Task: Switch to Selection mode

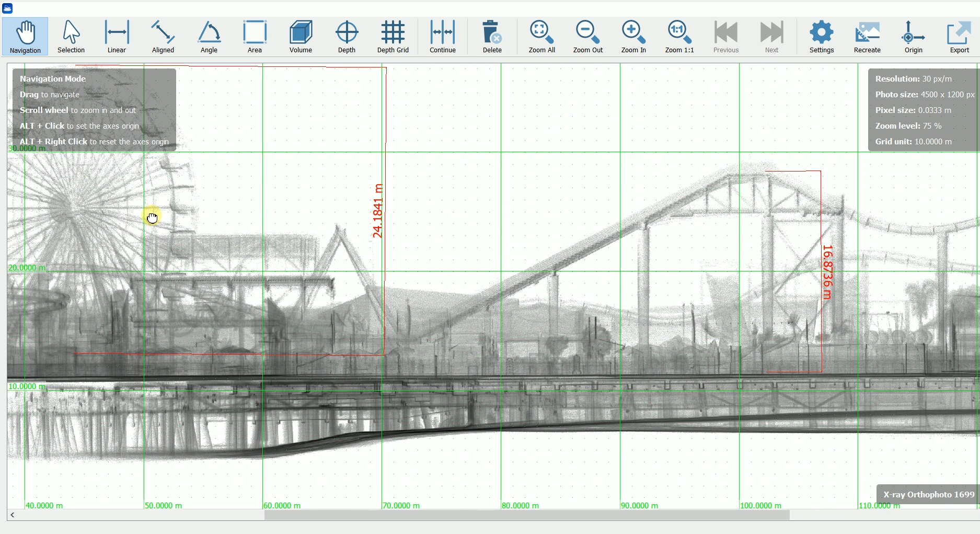Action: click(71, 36)
